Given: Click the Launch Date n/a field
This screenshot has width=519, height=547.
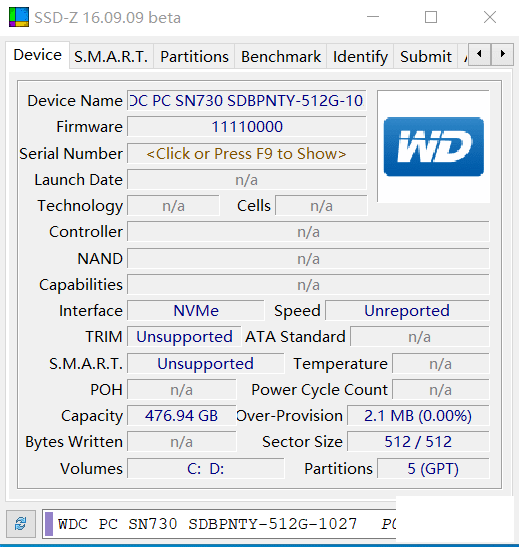Looking at the screenshot, I should [x=247, y=180].
